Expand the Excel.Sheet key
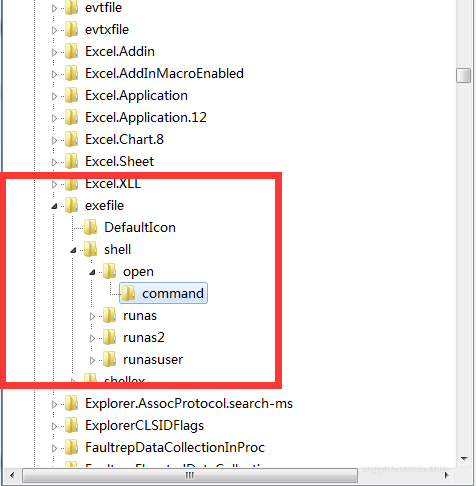The image size is (476, 486). tap(54, 162)
